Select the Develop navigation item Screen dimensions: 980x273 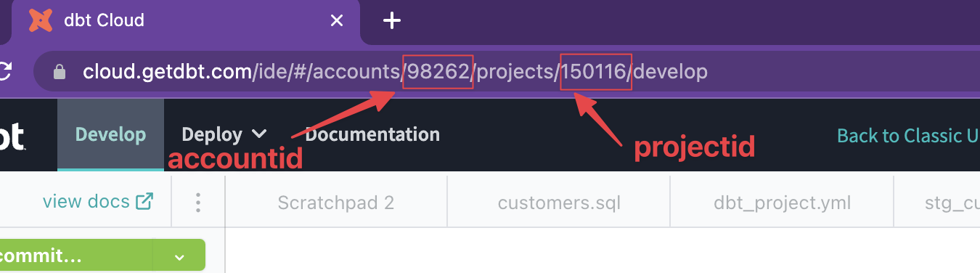110,135
